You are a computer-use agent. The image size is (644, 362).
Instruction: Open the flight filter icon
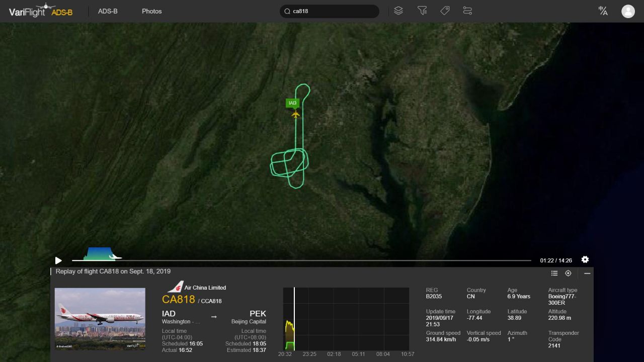point(422,11)
